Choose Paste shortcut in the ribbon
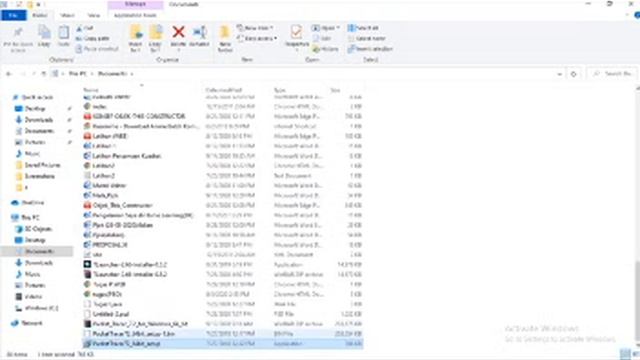640x360 pixels. click(x=97, y=49)
